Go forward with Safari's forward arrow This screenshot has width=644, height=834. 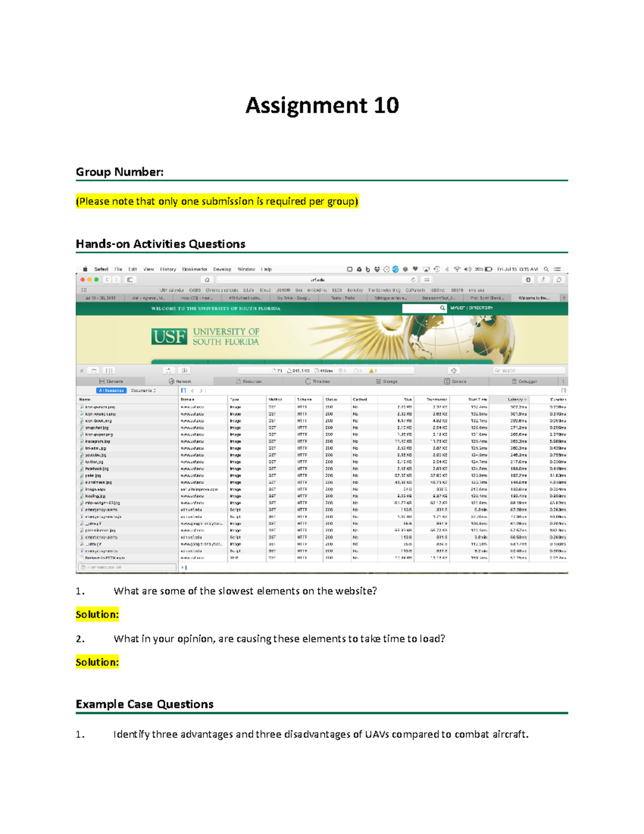click(116, 280)
